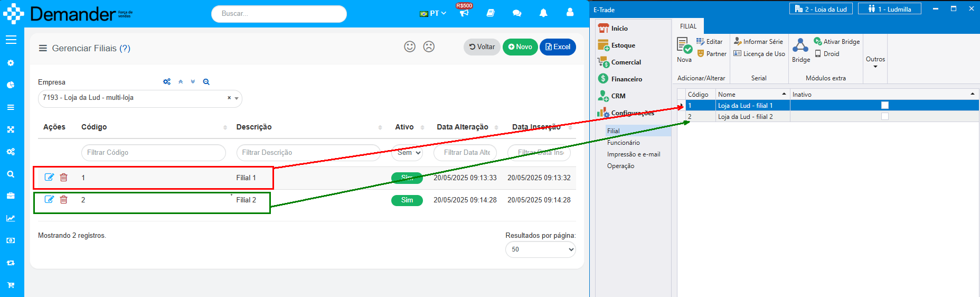Open CRM in E-Trade menu
Viewport: 980px width, 297px height.
618,96
